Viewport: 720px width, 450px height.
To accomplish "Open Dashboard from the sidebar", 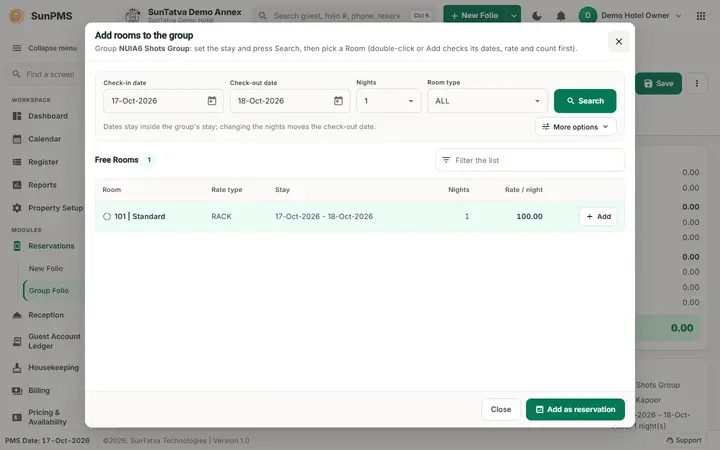I will 48,116.
